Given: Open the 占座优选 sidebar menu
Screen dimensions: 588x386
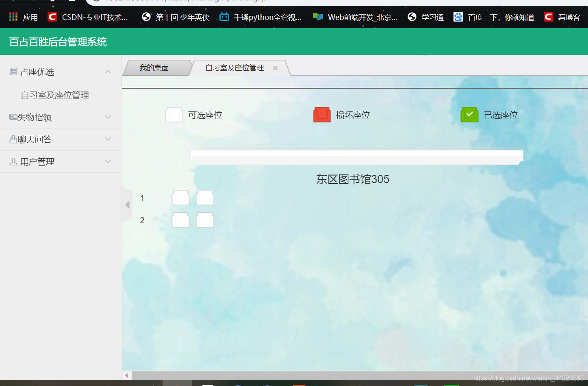Looking at the screenshot, I should [x=61, y=72].
